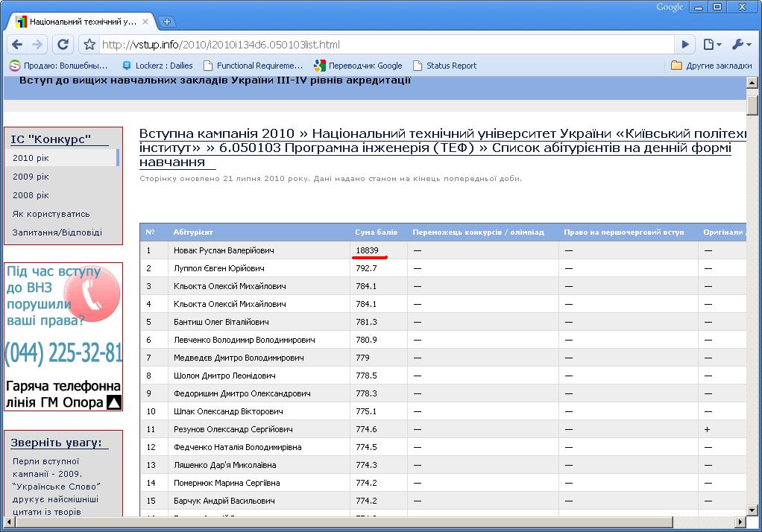Open the page control menu dropdown
Screen dimensions: 762x532
pyautogui.click(x=712, y=45)
